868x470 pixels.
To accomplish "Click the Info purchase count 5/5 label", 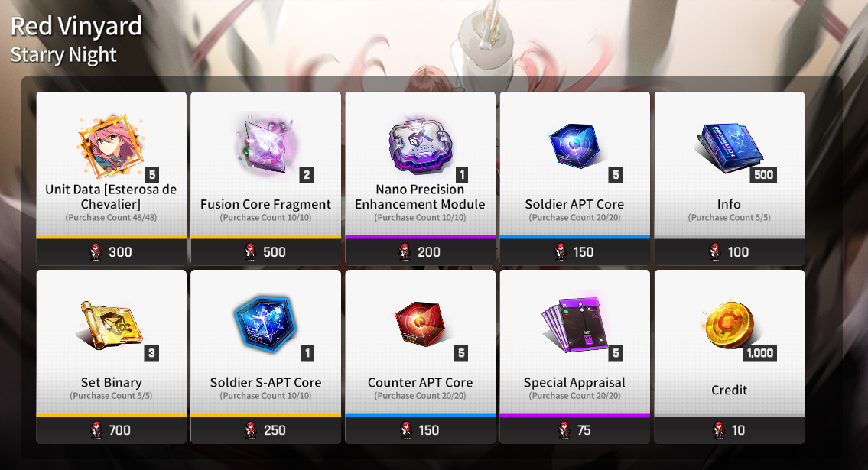I will click(x=729, y=217).
